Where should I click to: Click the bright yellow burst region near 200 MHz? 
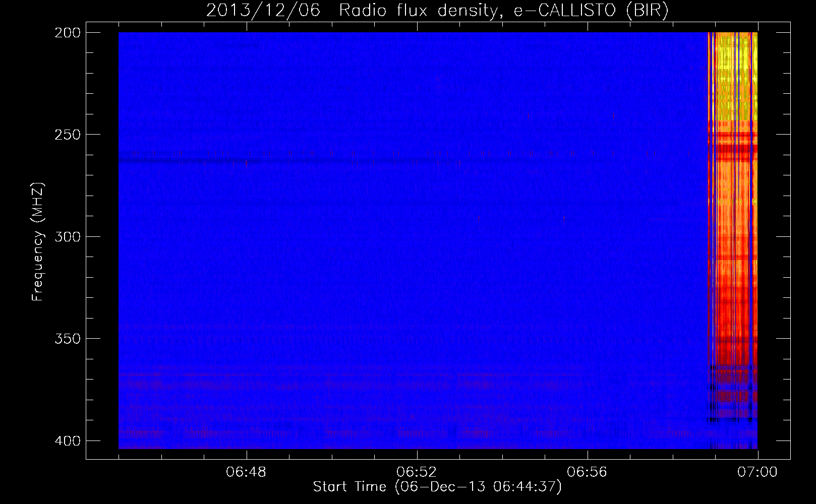point(736,76)
